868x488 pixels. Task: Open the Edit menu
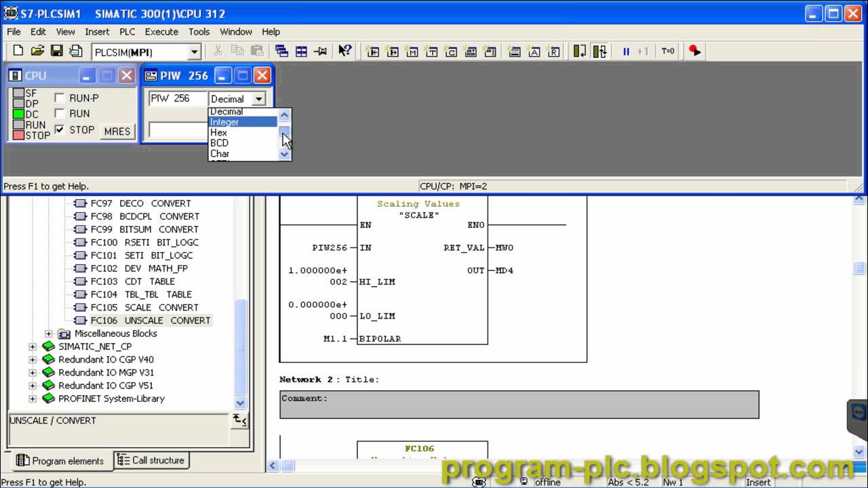38,31
